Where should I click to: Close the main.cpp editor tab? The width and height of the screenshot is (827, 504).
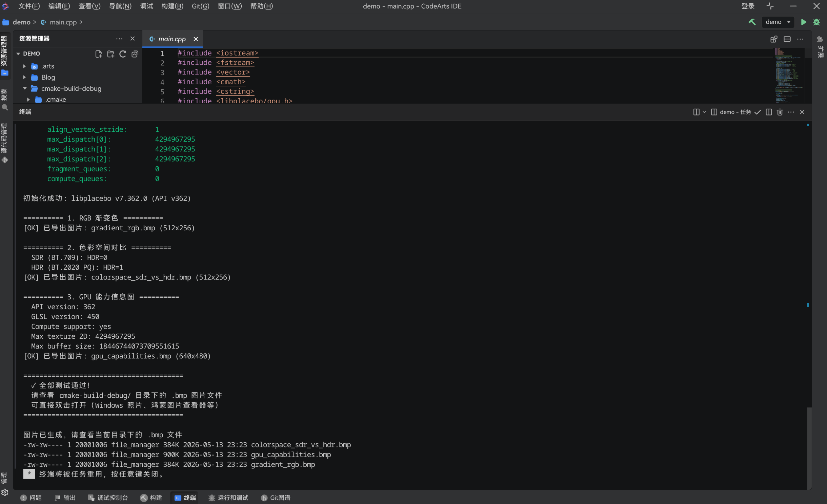click(196, 39)
